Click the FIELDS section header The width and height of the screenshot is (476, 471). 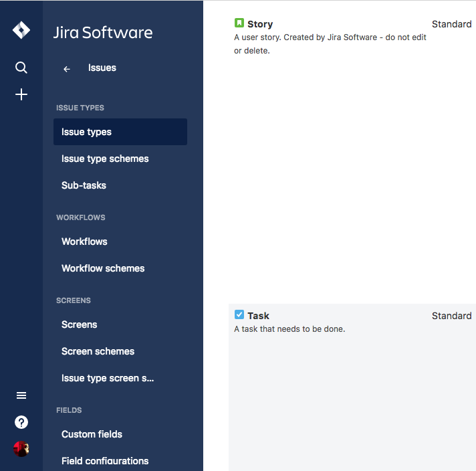point(69,410)
